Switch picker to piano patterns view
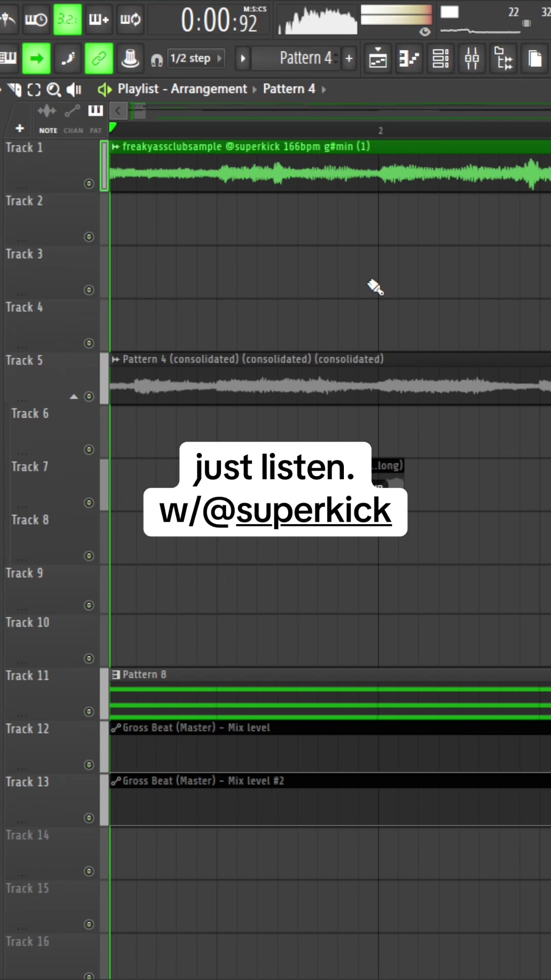This screenshot has height=980, width=551. pos(95,110)
